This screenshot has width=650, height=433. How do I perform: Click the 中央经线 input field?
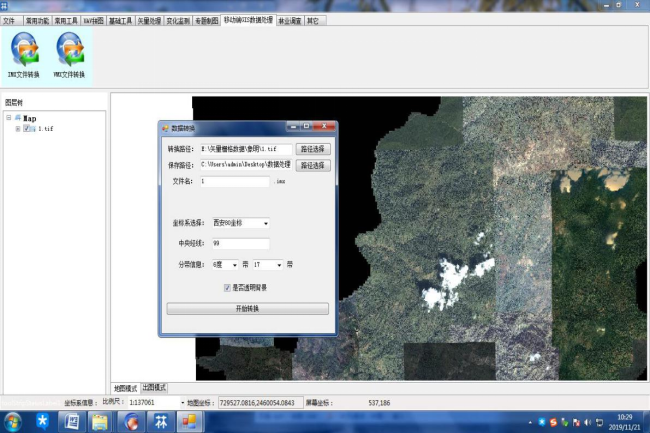click(x=233, y=244)
